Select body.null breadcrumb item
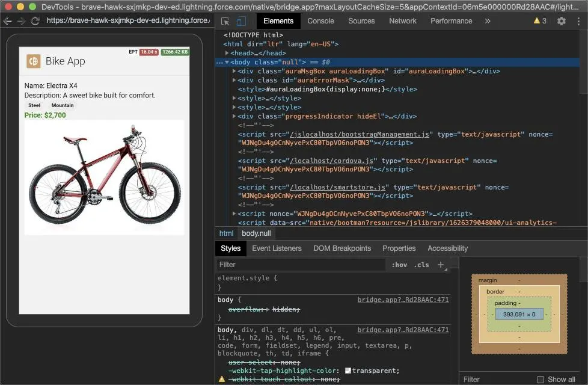Viewport: 588px width, 385px height. 256,233
